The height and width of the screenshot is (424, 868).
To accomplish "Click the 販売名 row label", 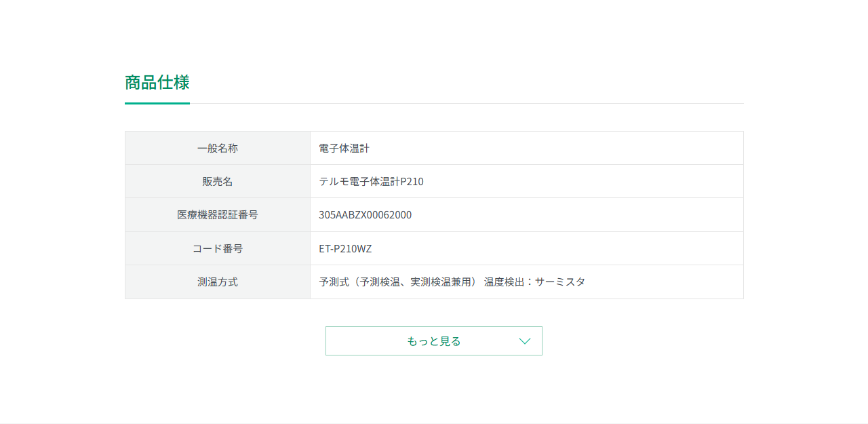I will tap(218, 181).
